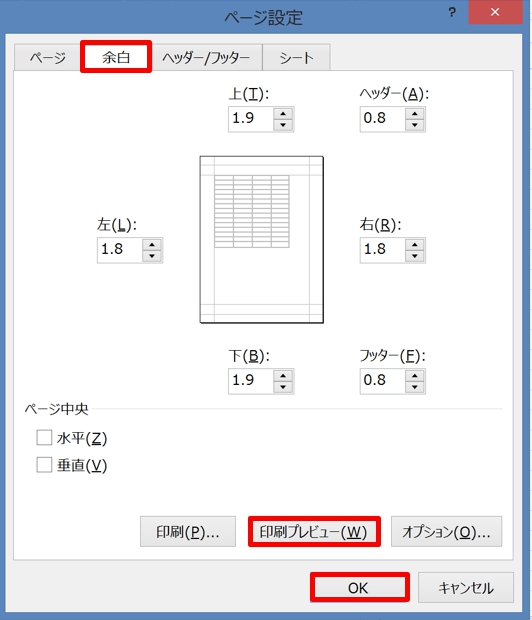Switch to the ページ tab
532x620 pixels.
[48, 58]
